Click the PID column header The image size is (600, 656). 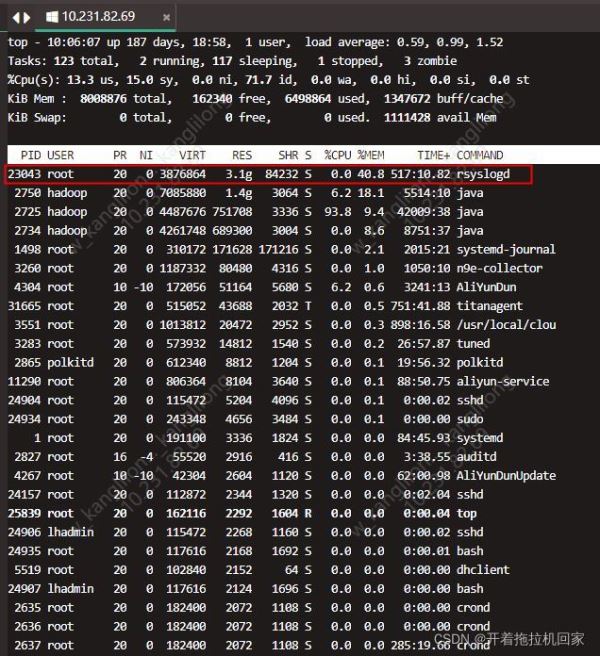pyautogui.click(x=31, y=155)
